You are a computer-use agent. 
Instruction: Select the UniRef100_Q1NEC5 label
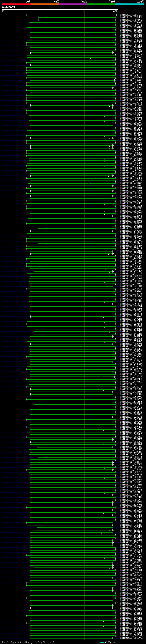131,600
